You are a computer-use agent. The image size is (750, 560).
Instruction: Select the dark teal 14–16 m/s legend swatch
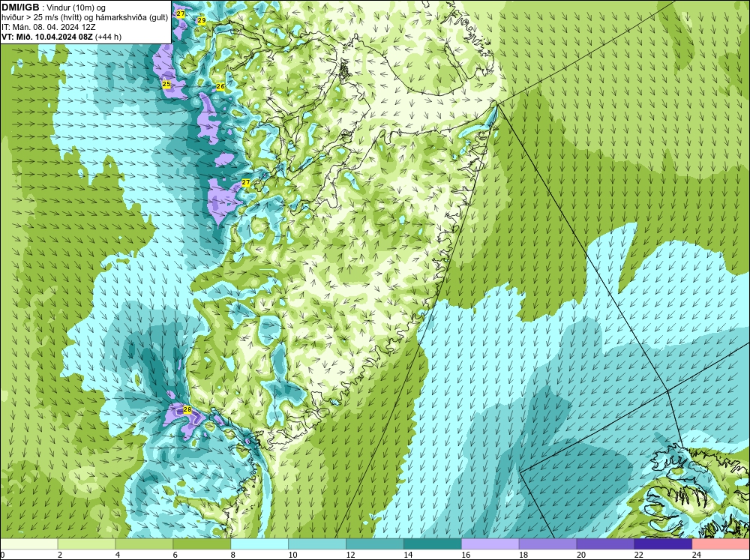coord(433,544)
